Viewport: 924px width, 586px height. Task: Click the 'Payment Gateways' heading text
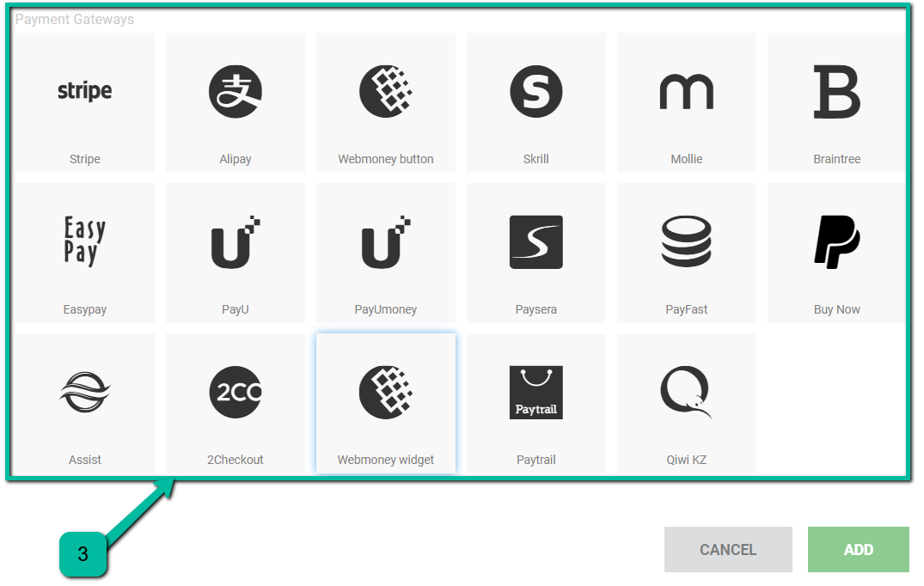coord(75,20)
